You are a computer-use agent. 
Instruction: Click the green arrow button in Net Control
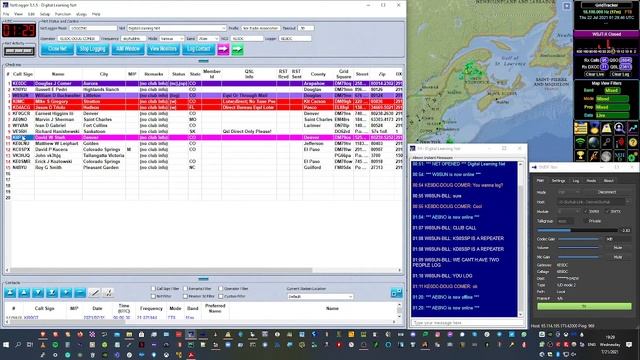click(238, 49)
